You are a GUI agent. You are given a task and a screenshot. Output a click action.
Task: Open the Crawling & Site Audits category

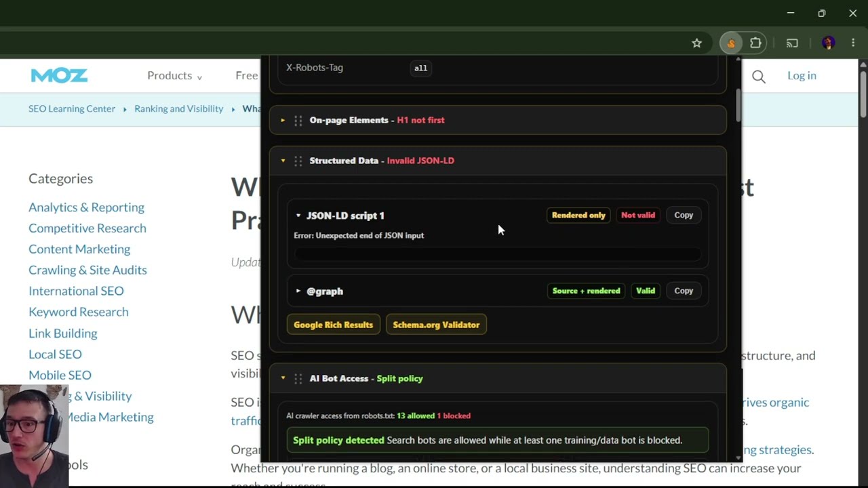click(87, 270)
